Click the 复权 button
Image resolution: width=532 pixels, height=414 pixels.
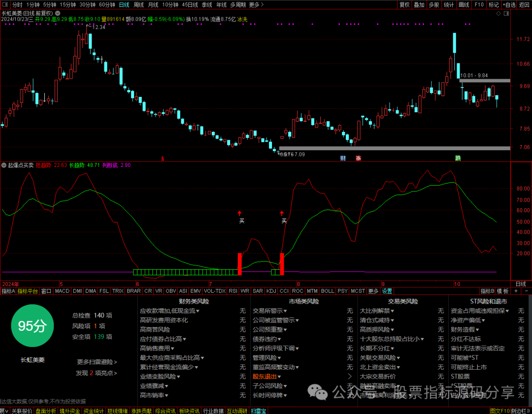[x=404, y=5]
